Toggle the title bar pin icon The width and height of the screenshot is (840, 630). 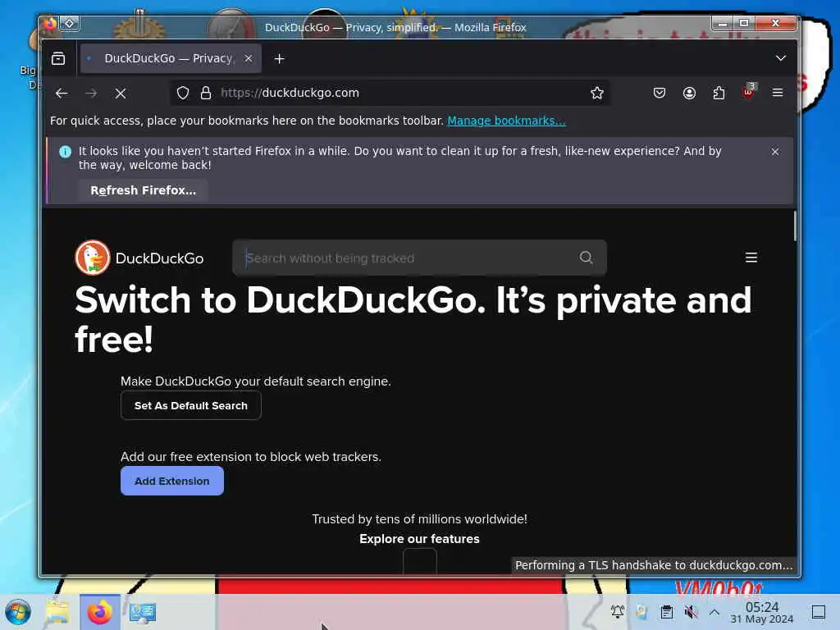click(69, 24)
